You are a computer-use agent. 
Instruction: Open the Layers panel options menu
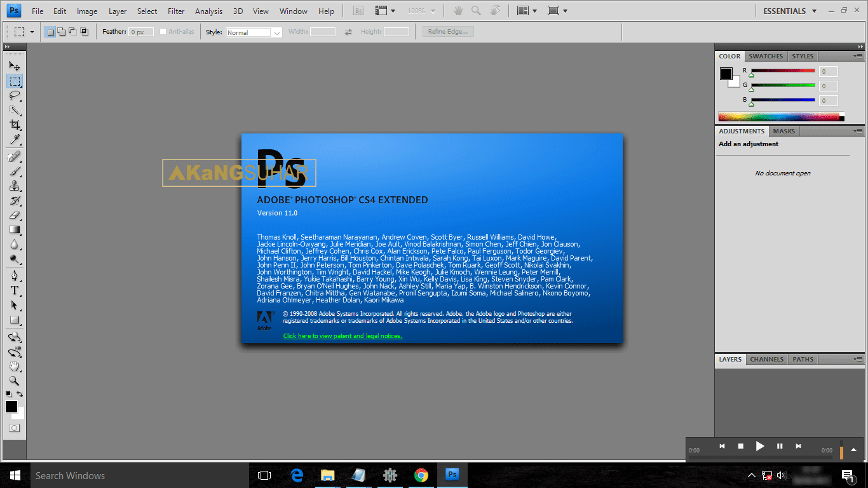coord(858,359)
